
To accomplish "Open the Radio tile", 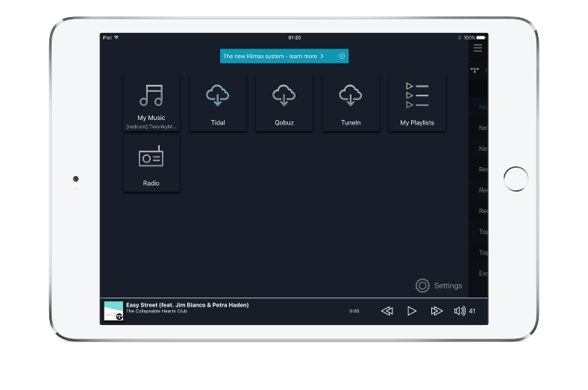I will (151, 164).
